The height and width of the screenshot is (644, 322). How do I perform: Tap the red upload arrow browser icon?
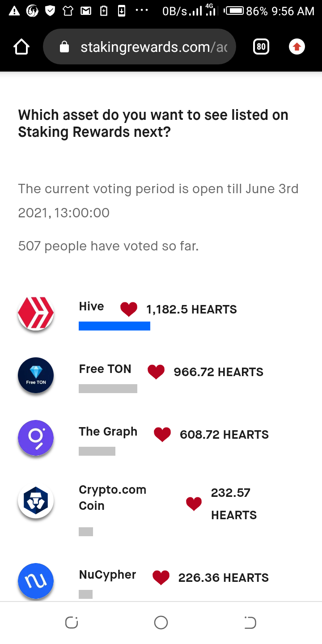coord(297,47)
